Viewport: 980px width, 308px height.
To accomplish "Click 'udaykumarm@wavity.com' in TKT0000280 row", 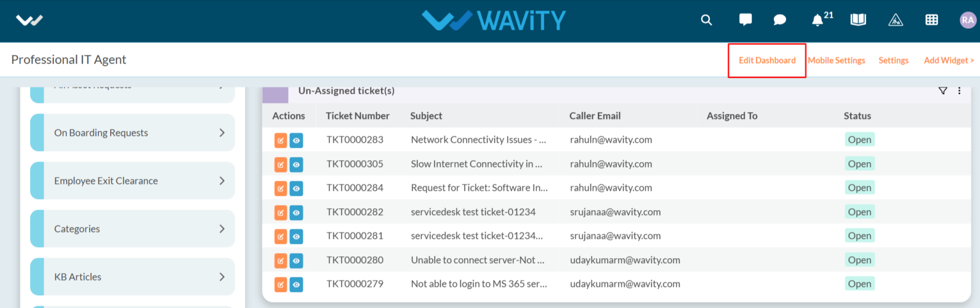I will 625,260.
